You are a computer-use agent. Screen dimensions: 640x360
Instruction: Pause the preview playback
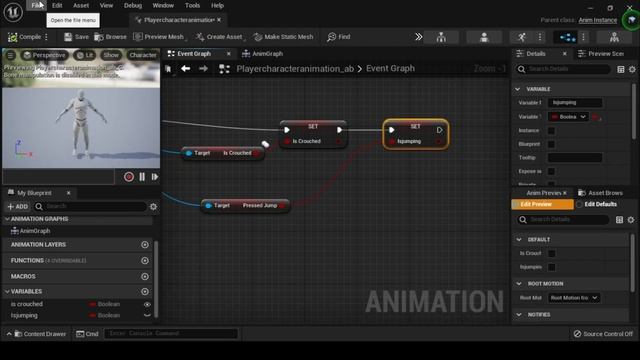[142, 177]
